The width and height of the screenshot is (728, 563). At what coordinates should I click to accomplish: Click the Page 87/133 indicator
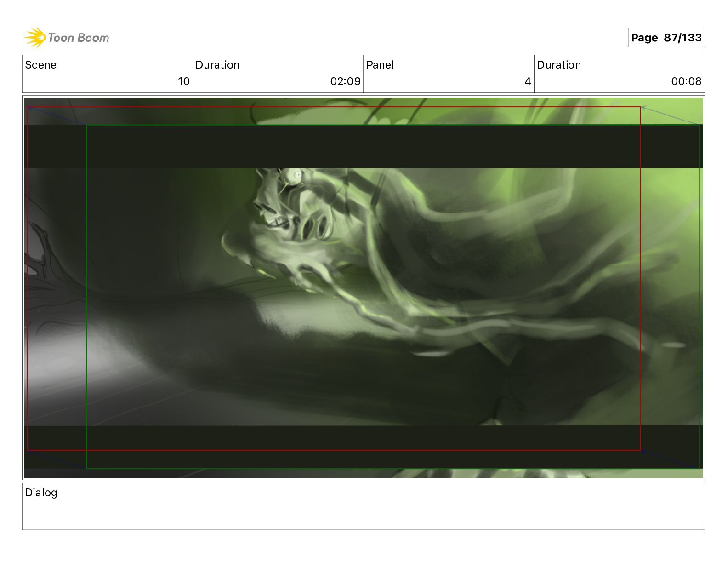666,38
